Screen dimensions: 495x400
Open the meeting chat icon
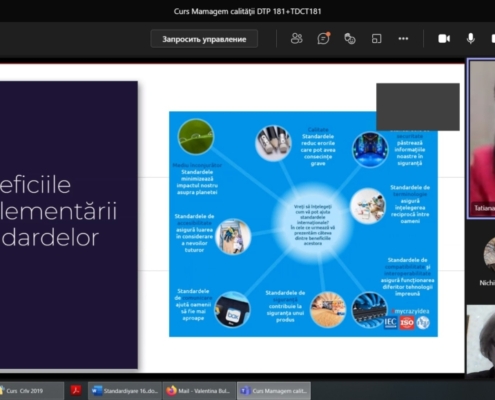pyautogui.click(x=323, y=39)
